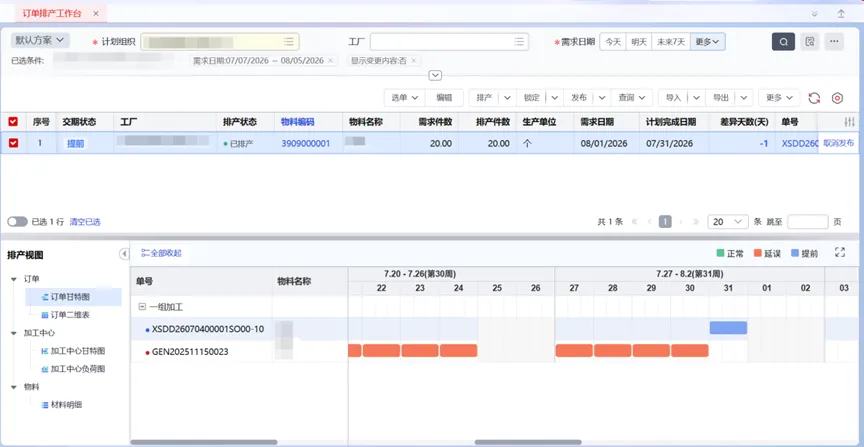Click the previous page arrow
Viewport: 864px width, 447px height.
point(650,222)
